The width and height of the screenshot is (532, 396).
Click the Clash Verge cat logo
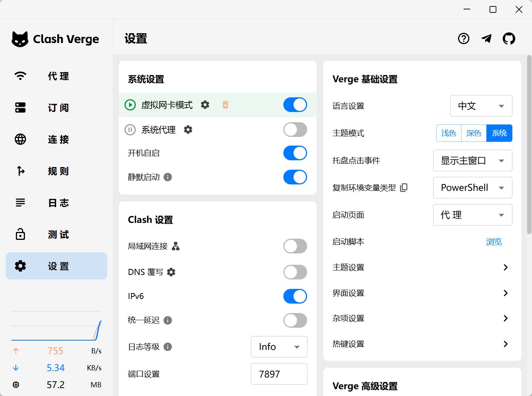(x=20, y=39)
